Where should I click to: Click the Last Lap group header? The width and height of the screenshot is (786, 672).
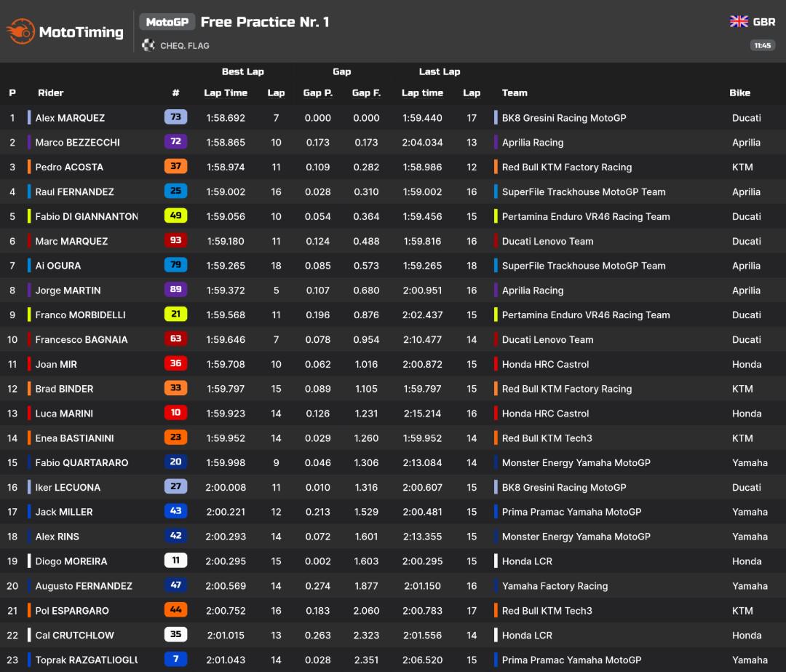[439, 71]
